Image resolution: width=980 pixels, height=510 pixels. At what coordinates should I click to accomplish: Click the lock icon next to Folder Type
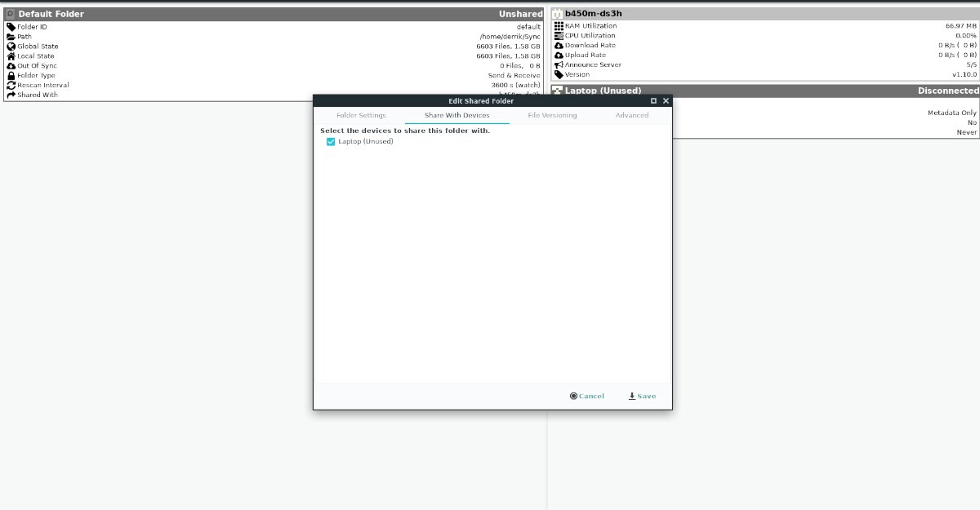11,75
